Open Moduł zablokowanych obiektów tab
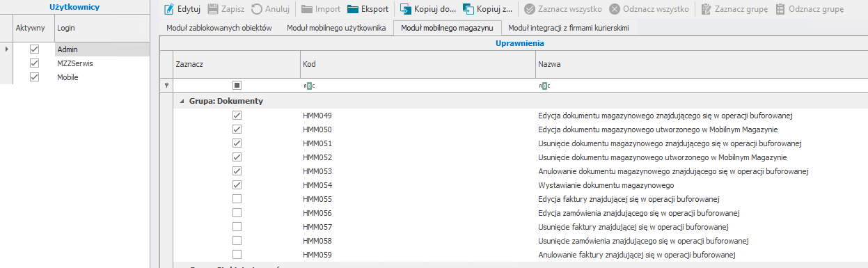 pos(220,29)
